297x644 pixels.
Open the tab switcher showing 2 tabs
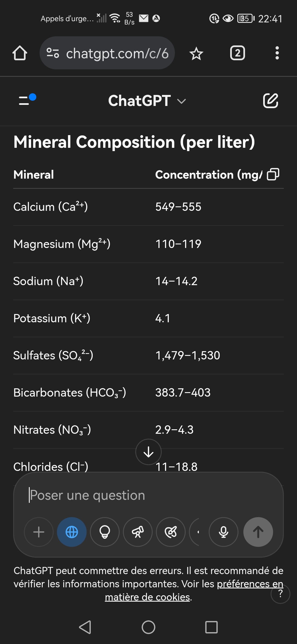[x=238, y=53]
